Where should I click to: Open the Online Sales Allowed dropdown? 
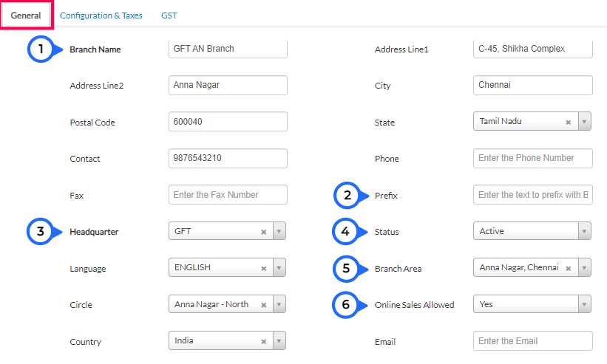tap(584, 304)
